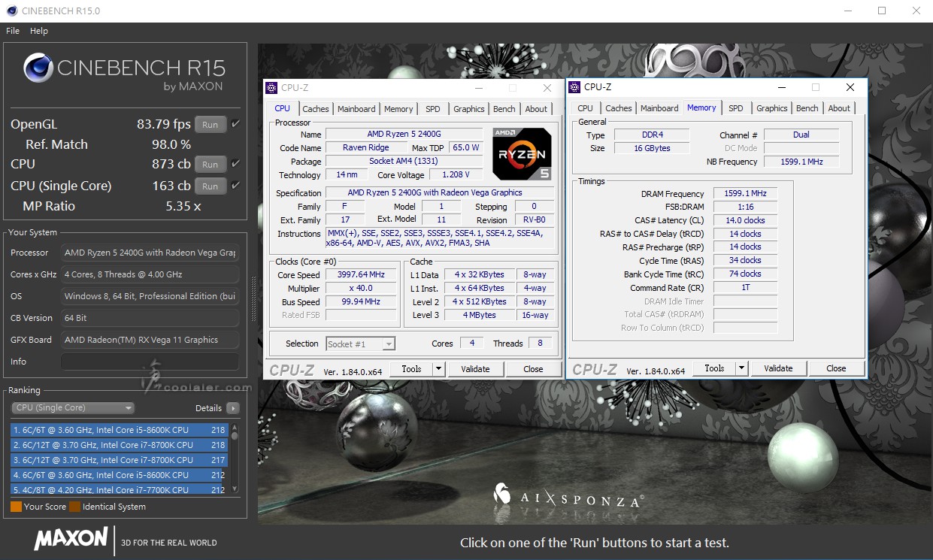Switch to About tab in the CPU-tab CPU-Z window
This screenshot has width=933, height=560.
click(537, 109)
